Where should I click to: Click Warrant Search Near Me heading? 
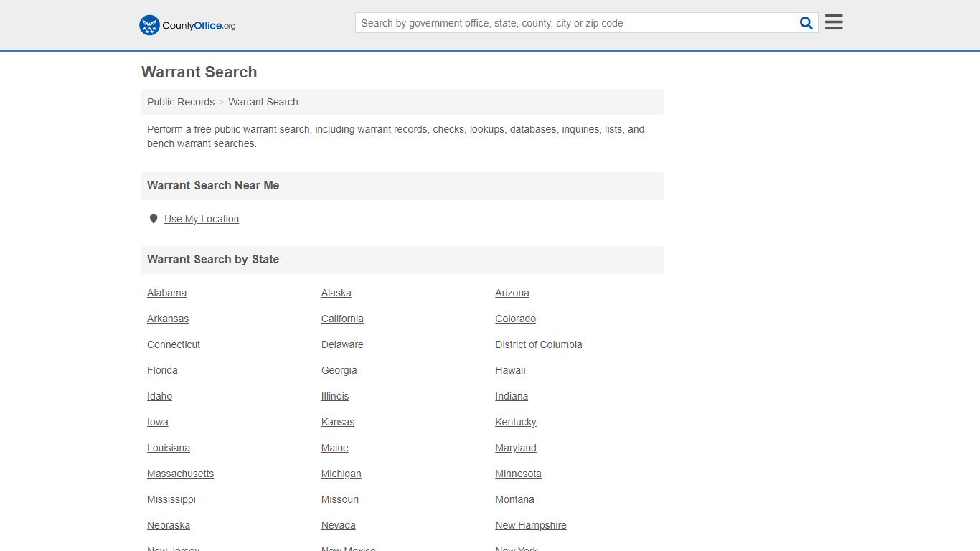pos(213,185)
